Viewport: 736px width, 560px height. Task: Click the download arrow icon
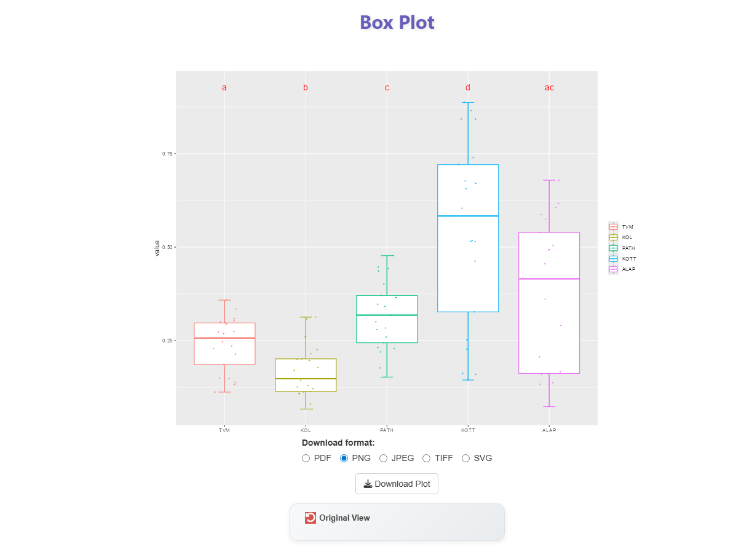pos(368,484)
